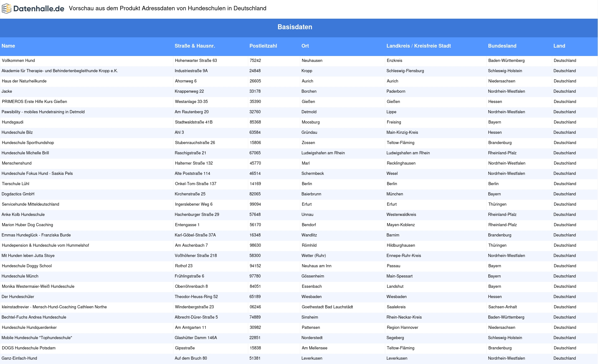This screenshot has width=598, height=364.
Task: Click the Tierschule Lühl name
Action: 16,184
